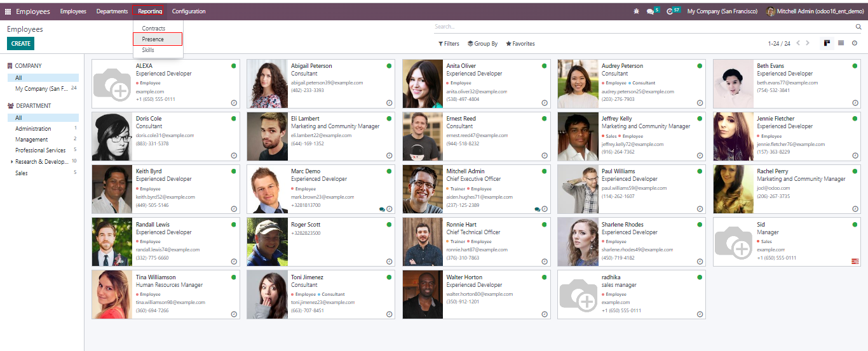Switch to activity view clock icon
Viewport: 868px width, 351px height.
tap(855, 43)
